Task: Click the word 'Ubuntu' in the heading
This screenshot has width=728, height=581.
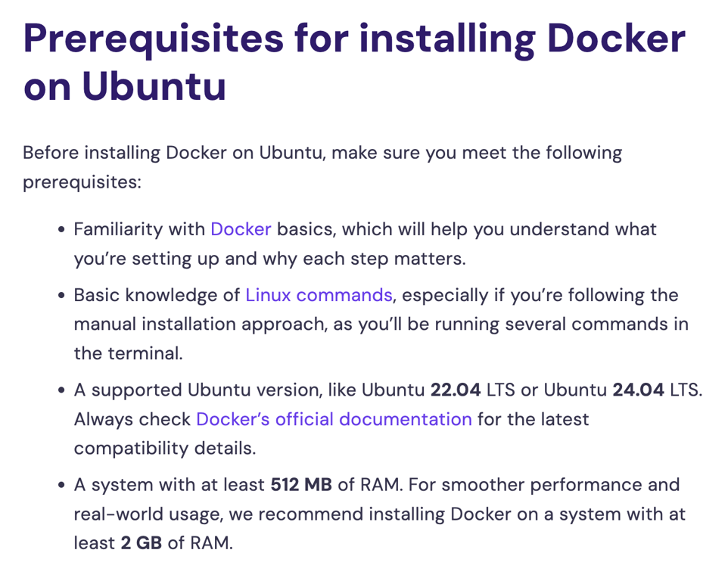Action: [154, 86]
